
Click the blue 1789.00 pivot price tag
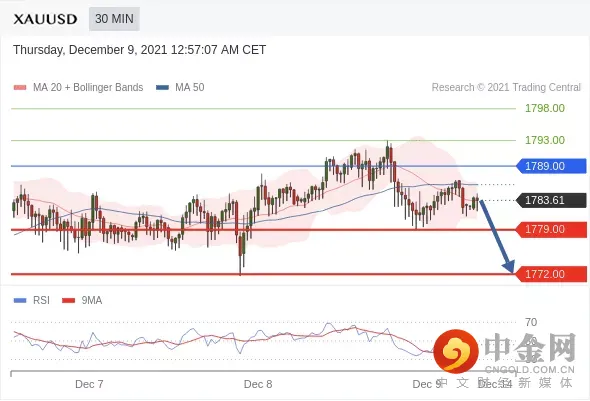[x=551, y=166]
